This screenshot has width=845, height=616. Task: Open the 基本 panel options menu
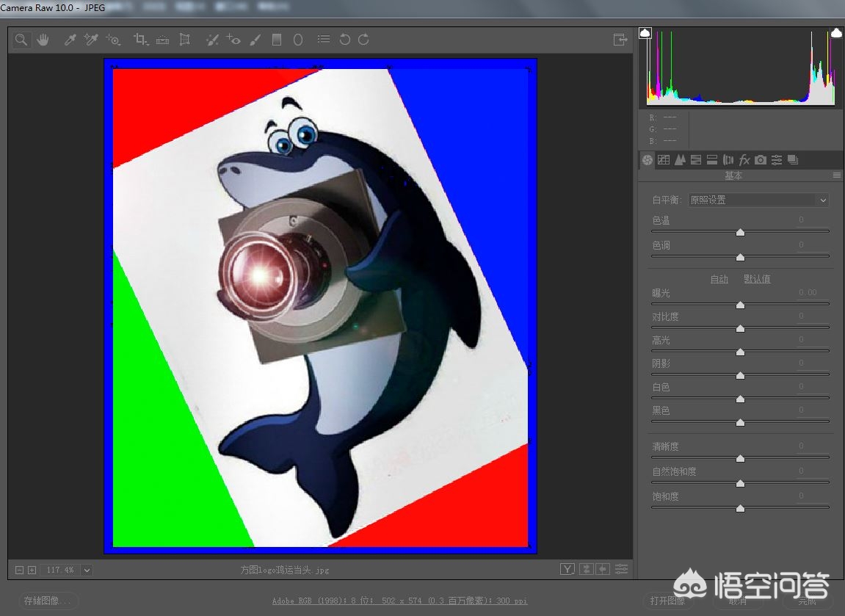pyautogui.click(x=836, y=175)
